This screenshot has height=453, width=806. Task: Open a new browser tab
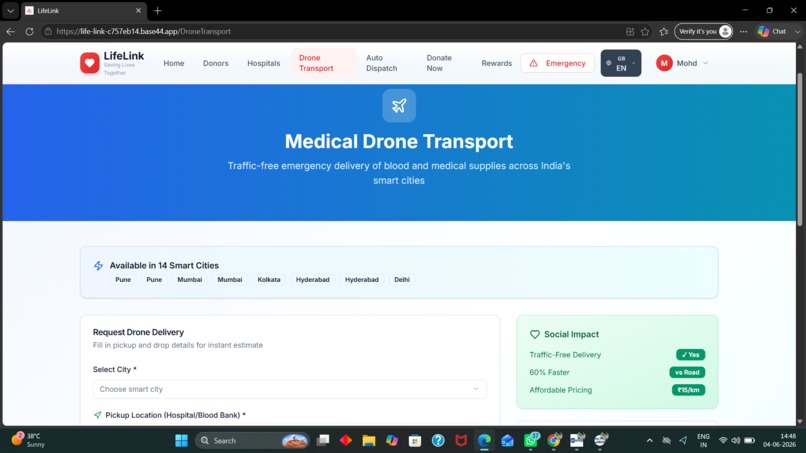157,10
